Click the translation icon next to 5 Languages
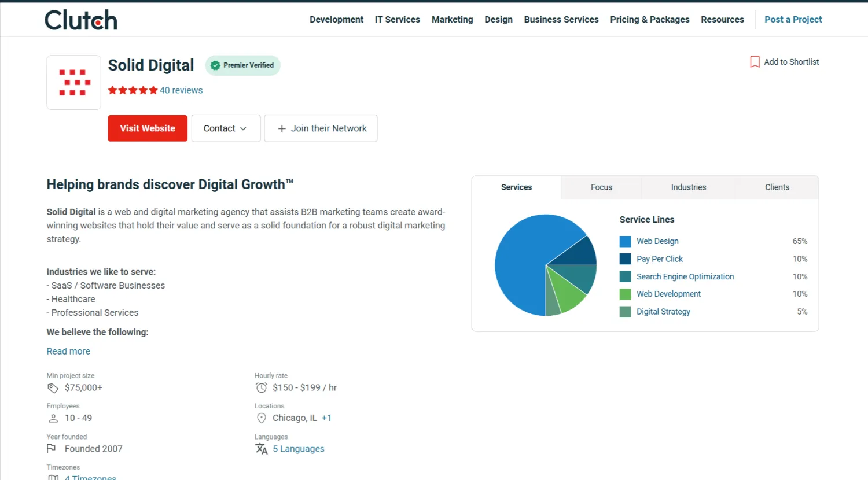Viewport: 868px width, 480px height. coord(262,448)
